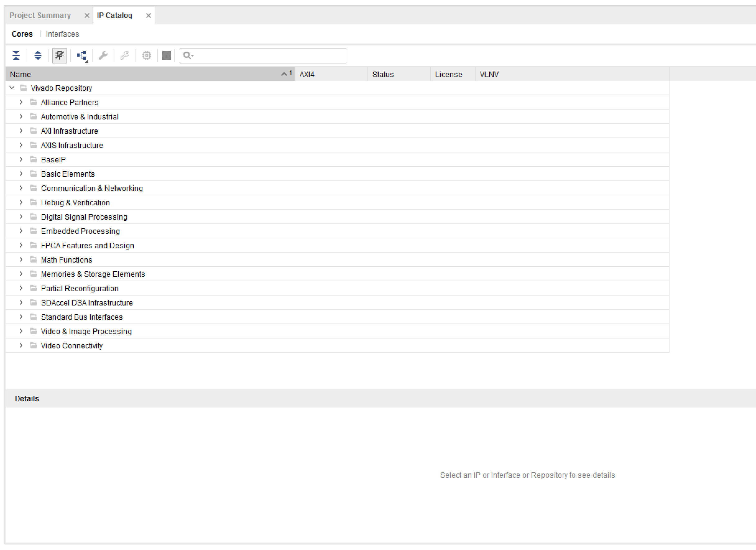Image resolution: width=756 pixels, height=550 pixels.
Task: Select the Automotive & Industrial row
Action: (337, 117)
